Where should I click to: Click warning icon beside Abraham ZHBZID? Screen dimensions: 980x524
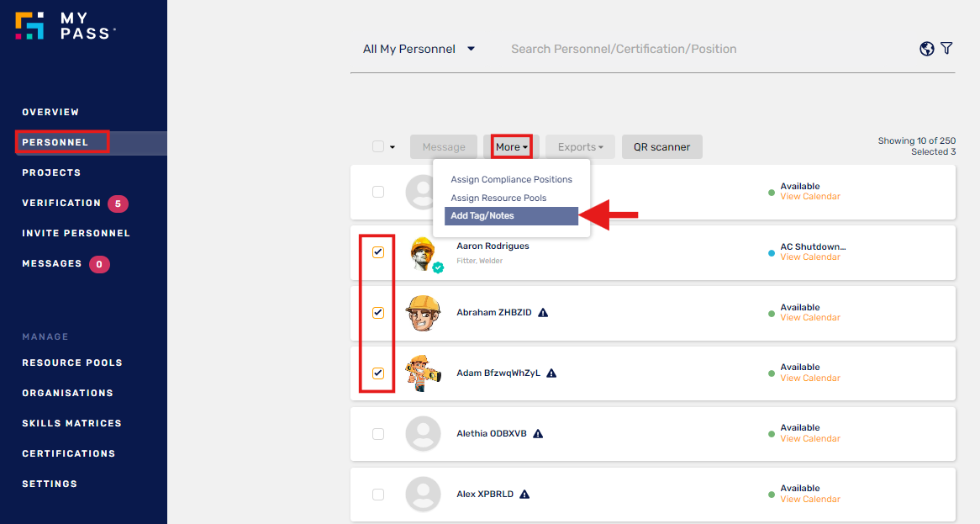click(x=543, y=313)
